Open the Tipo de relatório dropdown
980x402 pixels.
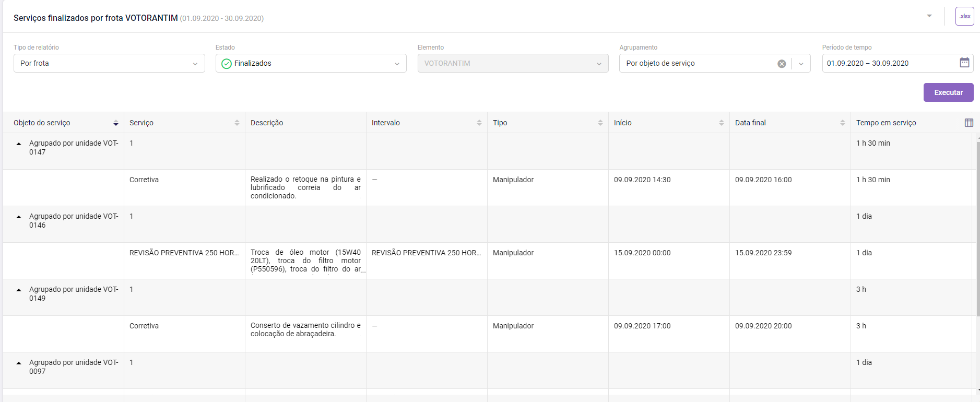coord(109,63)
